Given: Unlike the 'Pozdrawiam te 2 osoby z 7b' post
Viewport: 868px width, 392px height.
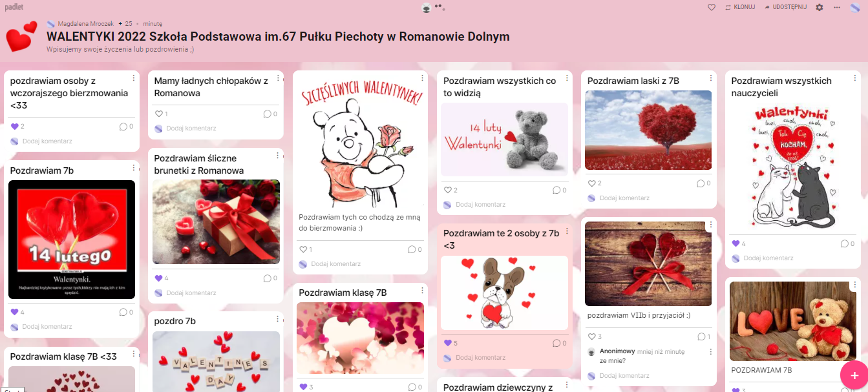Looking at the screenshot, I should point(447,343).
